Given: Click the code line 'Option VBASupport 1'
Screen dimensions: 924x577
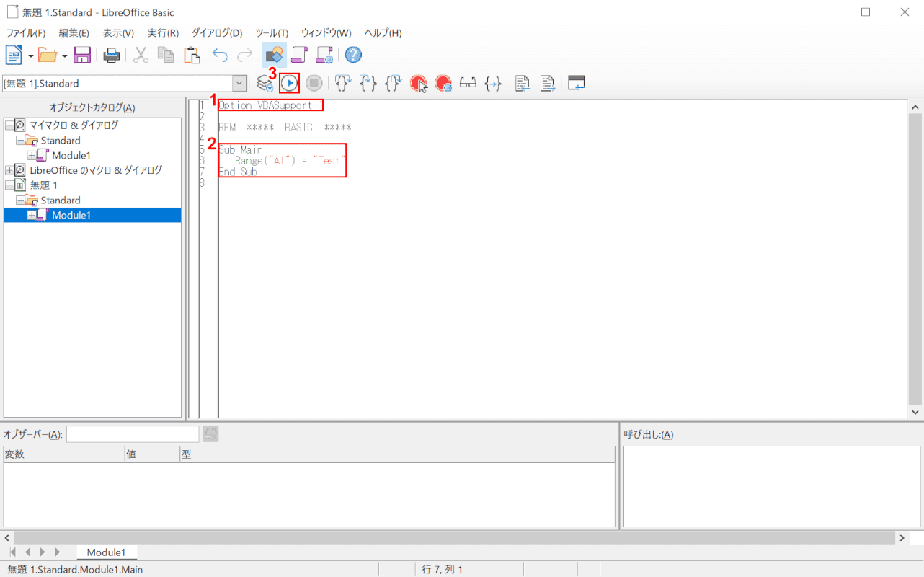Looking at the screenshot, I should pos(270,105).
